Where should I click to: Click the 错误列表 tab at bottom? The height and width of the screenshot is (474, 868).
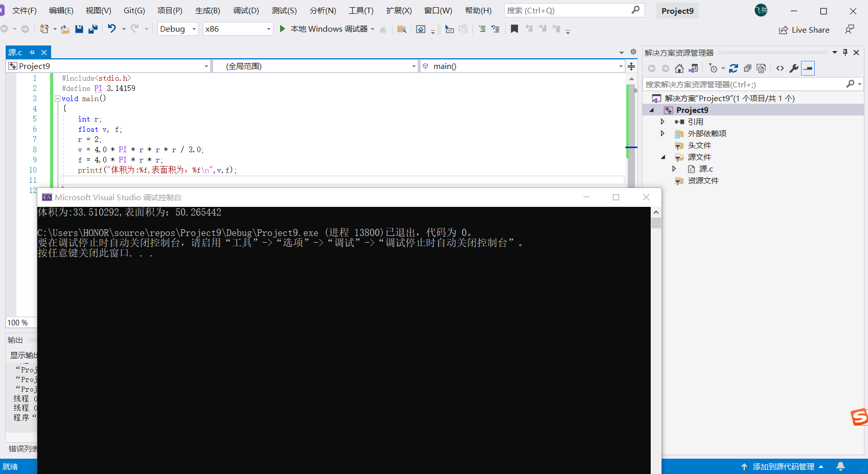pyautogui.click(x=22, y=448)
